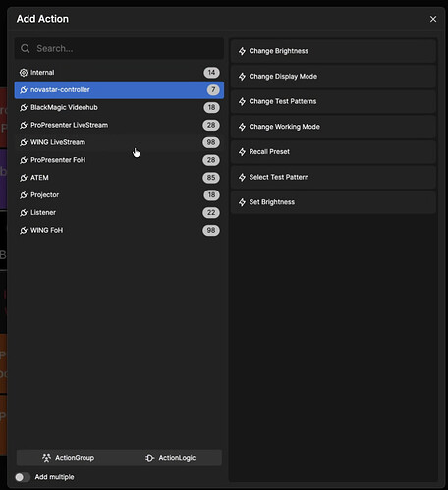
Task: Click the search magnifier icon
Action: [x=26, y=49]
